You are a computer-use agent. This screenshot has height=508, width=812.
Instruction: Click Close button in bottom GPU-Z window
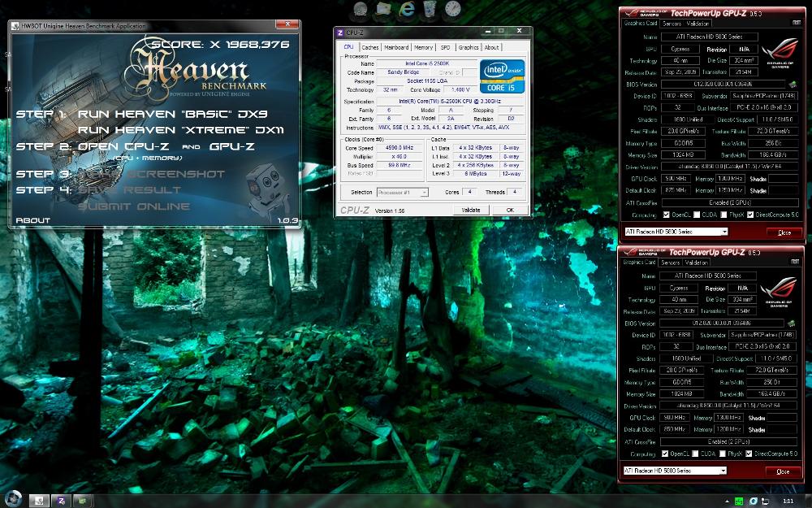click(783, 471)
